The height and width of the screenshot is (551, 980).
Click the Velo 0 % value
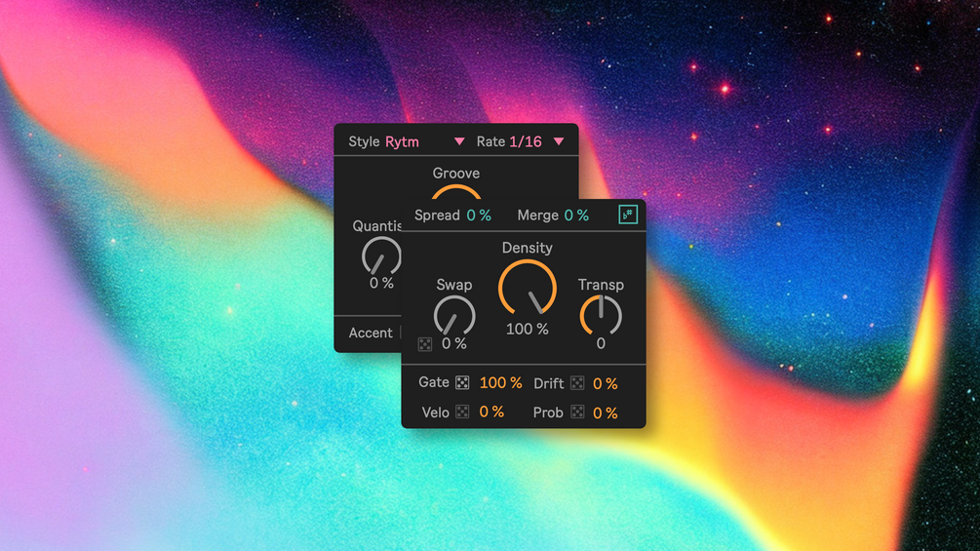pyautogui.click(x=491, y=412)
